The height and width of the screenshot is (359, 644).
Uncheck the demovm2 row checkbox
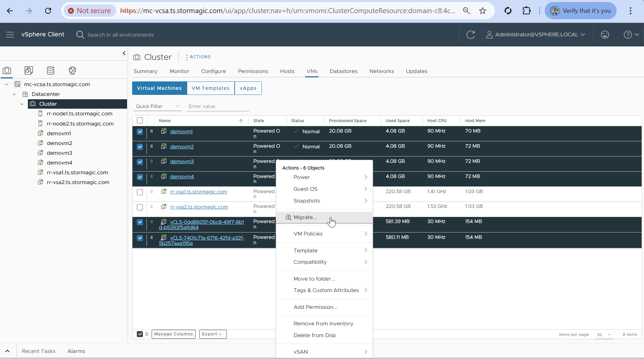coord(140,147)
